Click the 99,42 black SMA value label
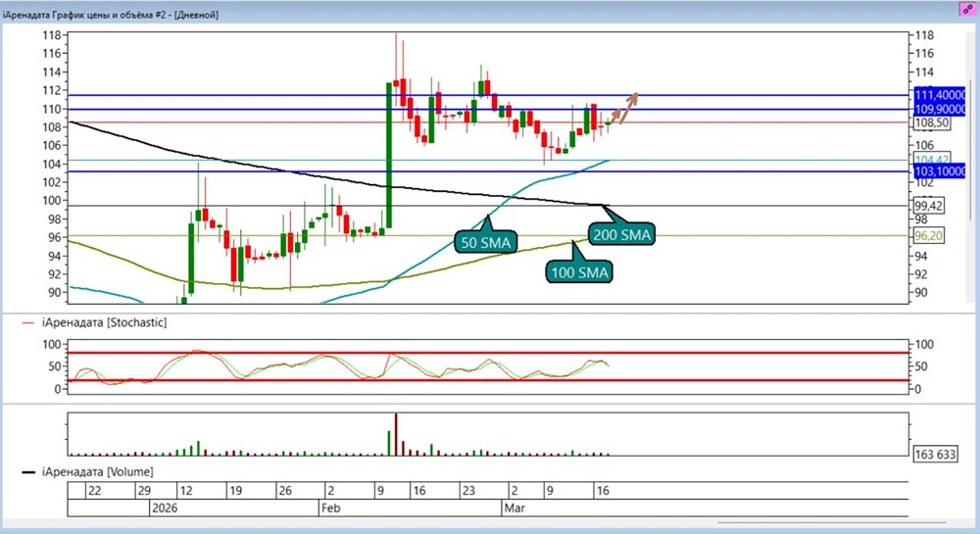This screenshot has height=534, width=980. (x=929, y=206)
